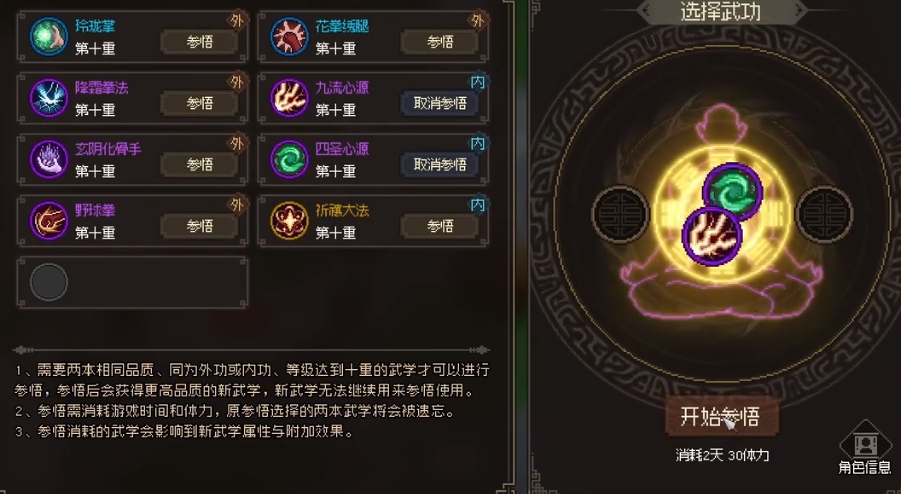Click the 四圣心源 swirl icon in list
This screenshot has width=901, height=494.
tap(289, 159)
